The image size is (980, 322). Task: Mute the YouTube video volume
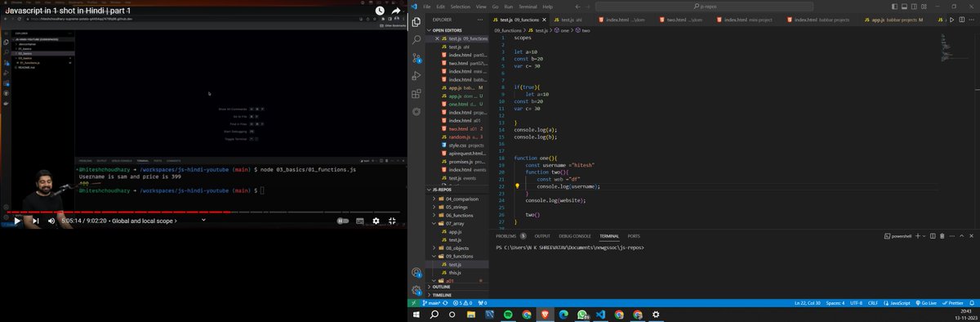pos(51,221)
